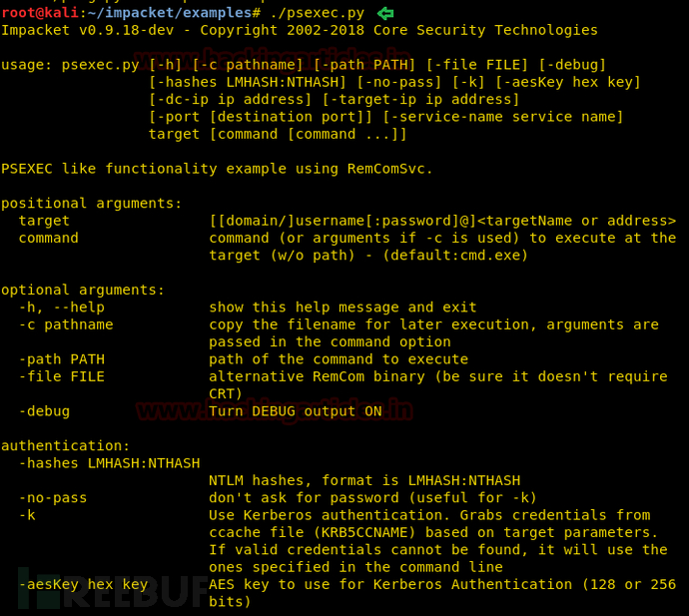Click the "-file FILE" option entry

pos(62,376)
